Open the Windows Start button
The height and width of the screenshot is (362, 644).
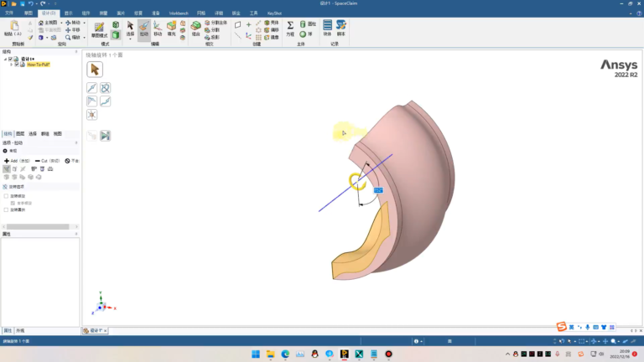(256, 354)
